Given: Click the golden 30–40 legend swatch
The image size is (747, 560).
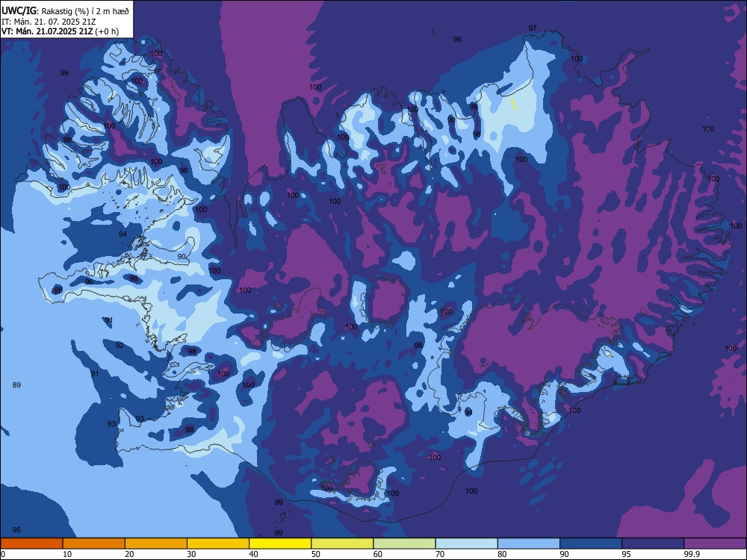Looking at the screenshot, I should click(218, 544).
